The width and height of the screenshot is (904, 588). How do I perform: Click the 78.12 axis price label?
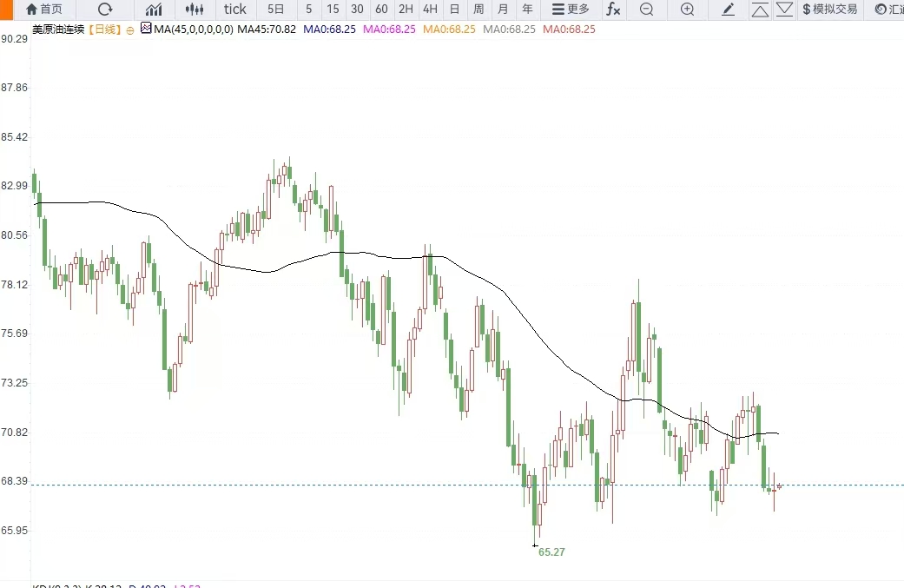tap(15, 285)
